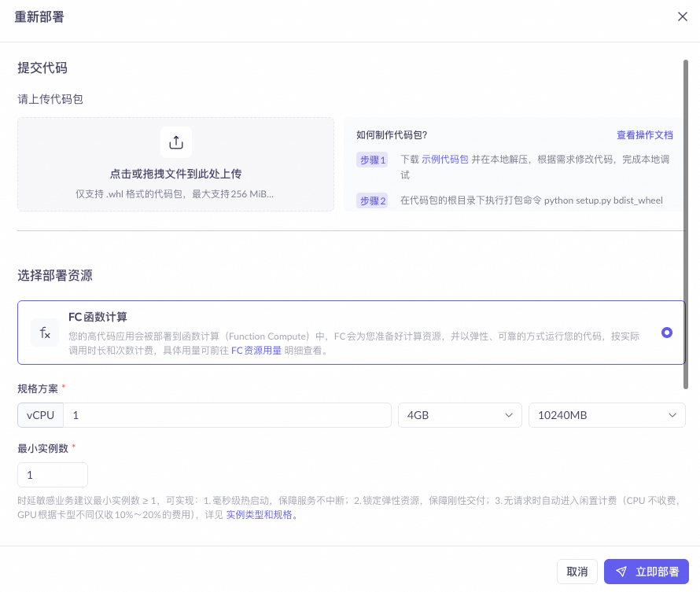Click the 如何制作代码包? title
This screenshot has height=592, width=700.
click(392, 134)
